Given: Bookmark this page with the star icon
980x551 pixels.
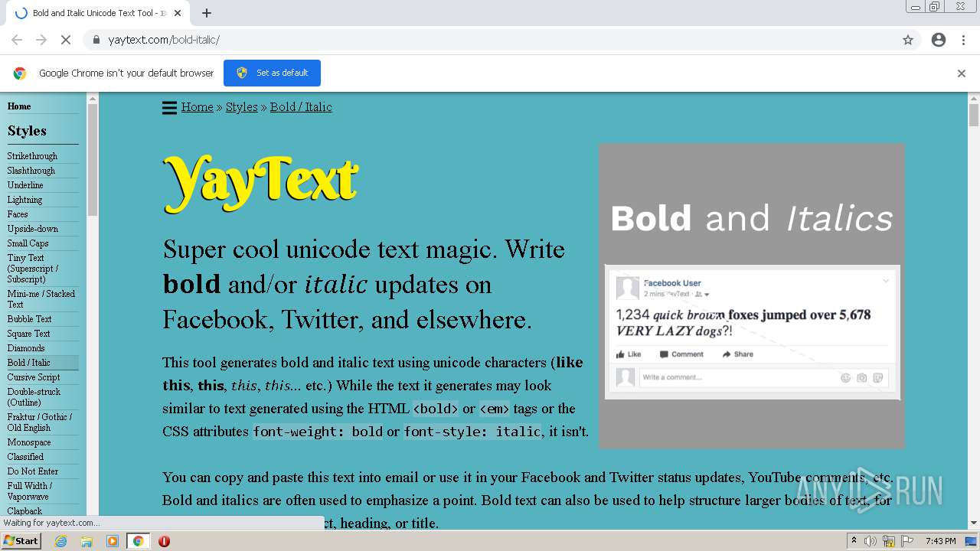Looking at the screenshot, I should [908, 40].
